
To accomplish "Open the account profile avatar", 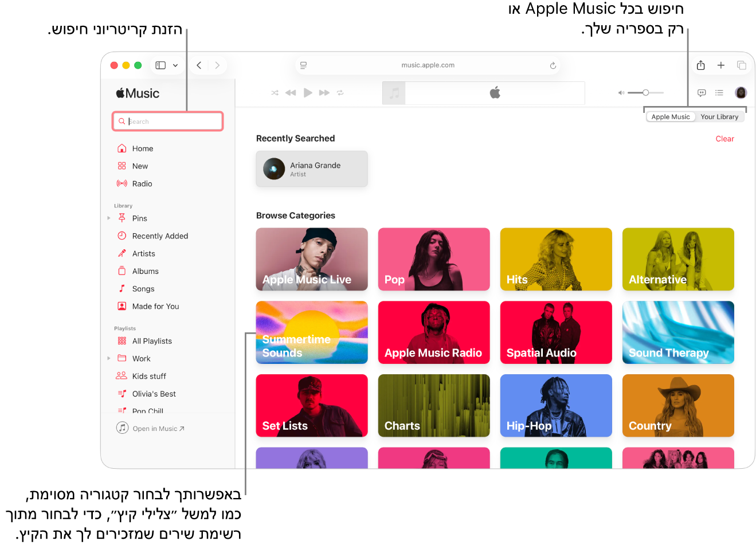I will click(x=741, y=93).
